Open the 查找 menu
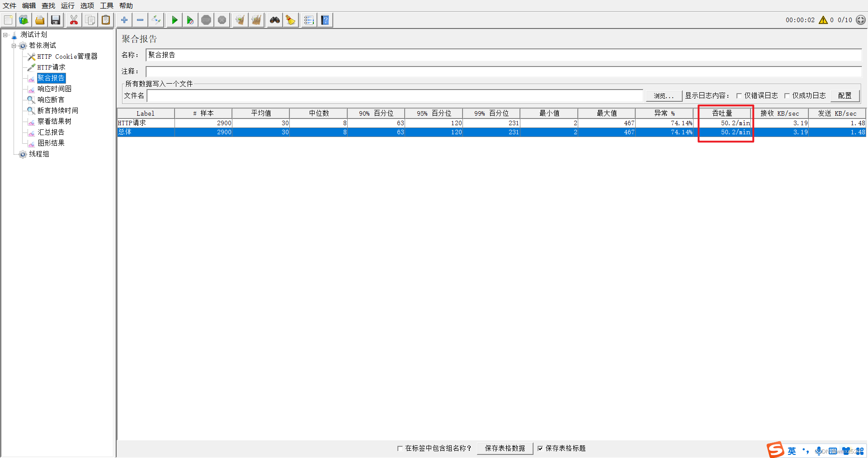The width and height of the screenshot is (868, 458). point(48,5)
